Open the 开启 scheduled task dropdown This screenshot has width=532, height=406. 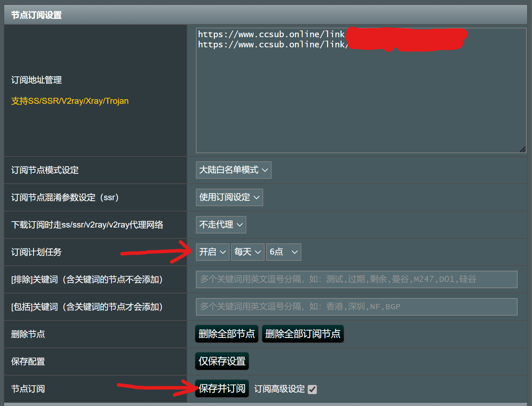(212, 252)
